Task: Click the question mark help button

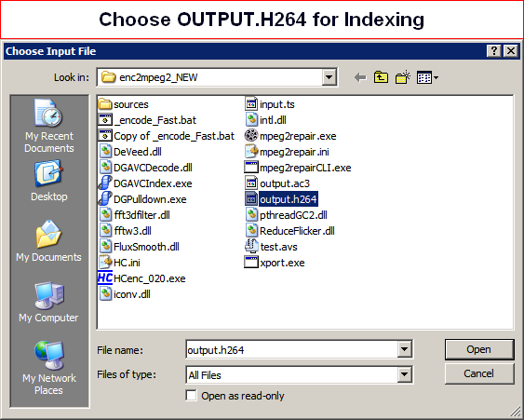Action: click(493, 51)
